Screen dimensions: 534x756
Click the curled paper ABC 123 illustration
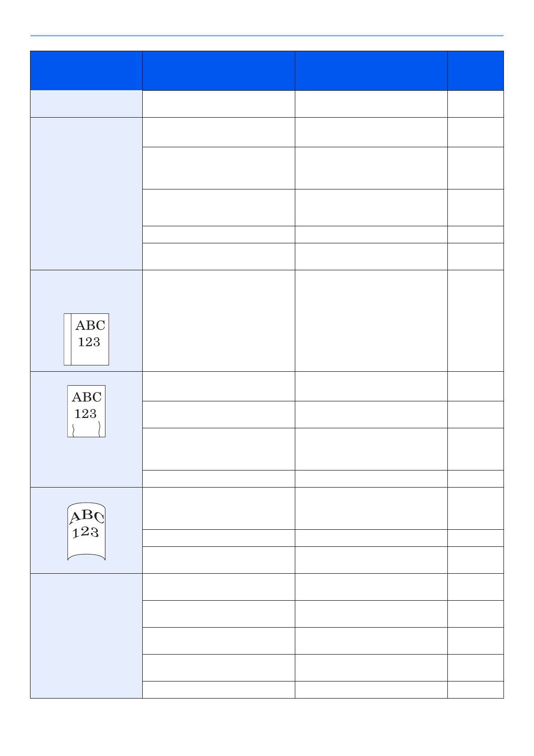pos(87,533)
